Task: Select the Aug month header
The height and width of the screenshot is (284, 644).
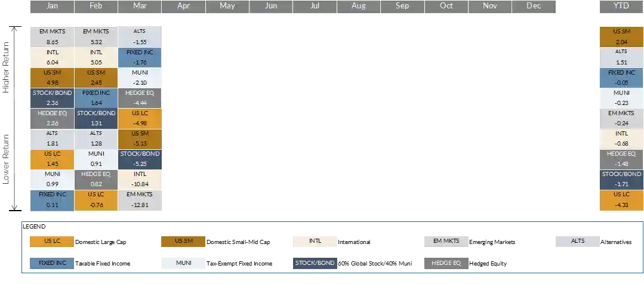Action: [359, 6]
